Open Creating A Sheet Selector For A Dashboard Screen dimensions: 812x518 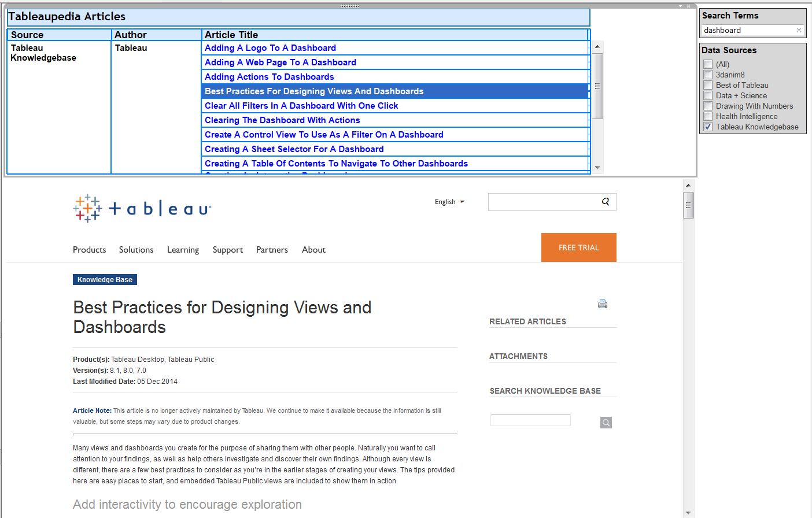294,149
